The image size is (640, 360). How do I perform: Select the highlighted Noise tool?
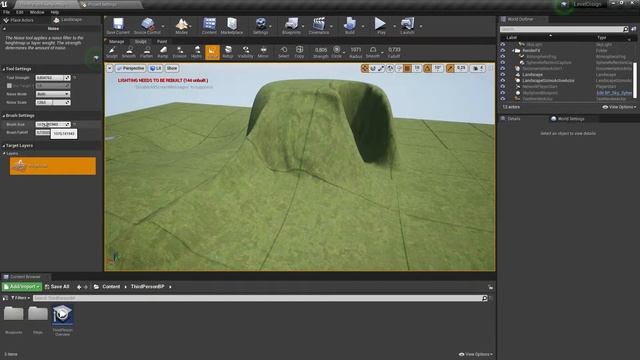pyautogui.click(x=212, y=52)
